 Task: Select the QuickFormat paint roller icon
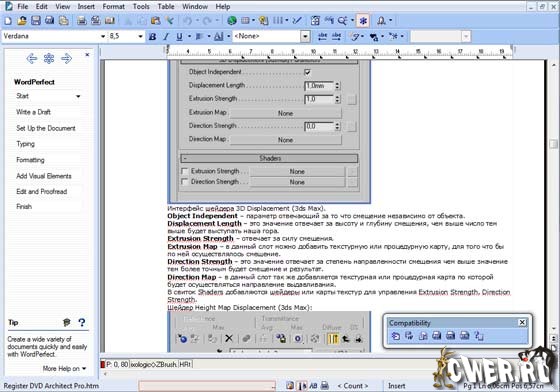[169, 21]
